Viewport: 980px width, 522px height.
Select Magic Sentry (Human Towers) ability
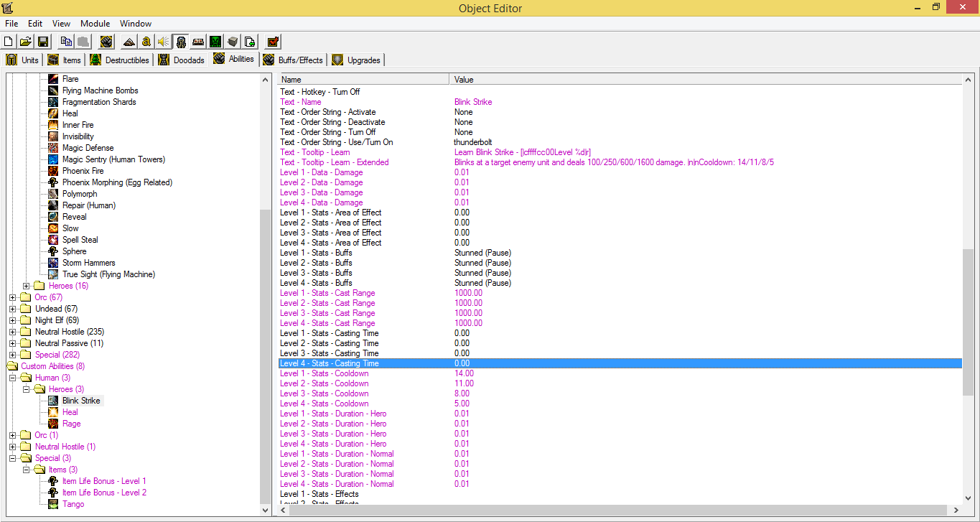pos(113,159)
